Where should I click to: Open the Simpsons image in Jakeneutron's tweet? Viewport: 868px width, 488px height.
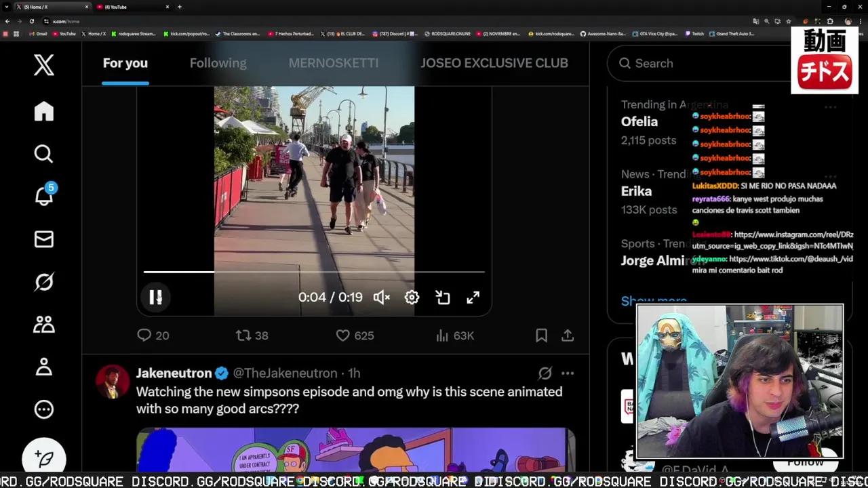click(355, 449)
